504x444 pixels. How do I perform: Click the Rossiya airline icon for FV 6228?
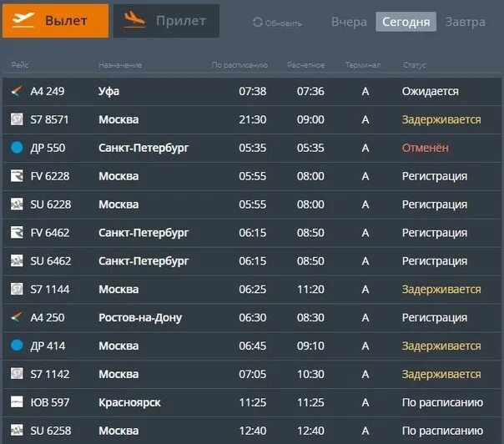tap(17, 176)
